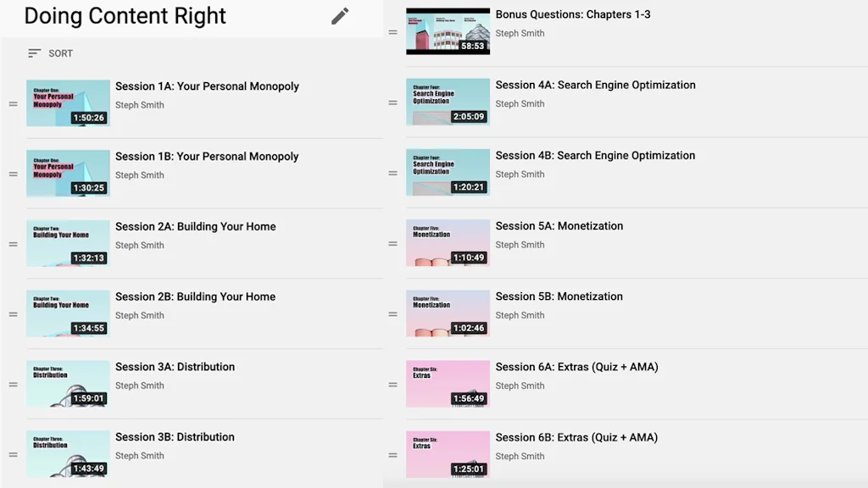Click the playlist title Doing Content Right

(x=125, y=16)
